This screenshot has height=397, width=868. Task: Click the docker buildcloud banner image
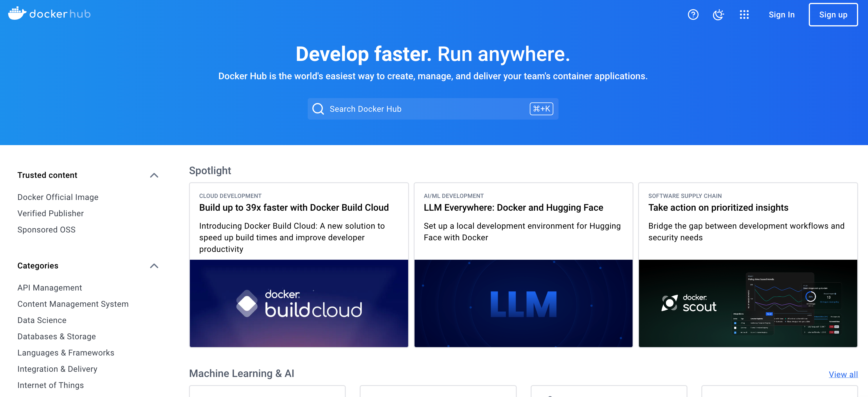pyautogui.click(x=299, y=303)
